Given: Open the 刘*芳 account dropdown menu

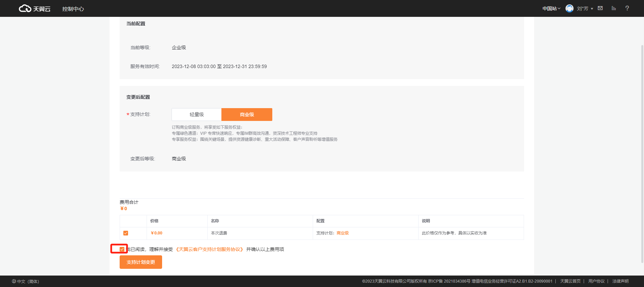Looking at the screenshot, I should [585, 8].
